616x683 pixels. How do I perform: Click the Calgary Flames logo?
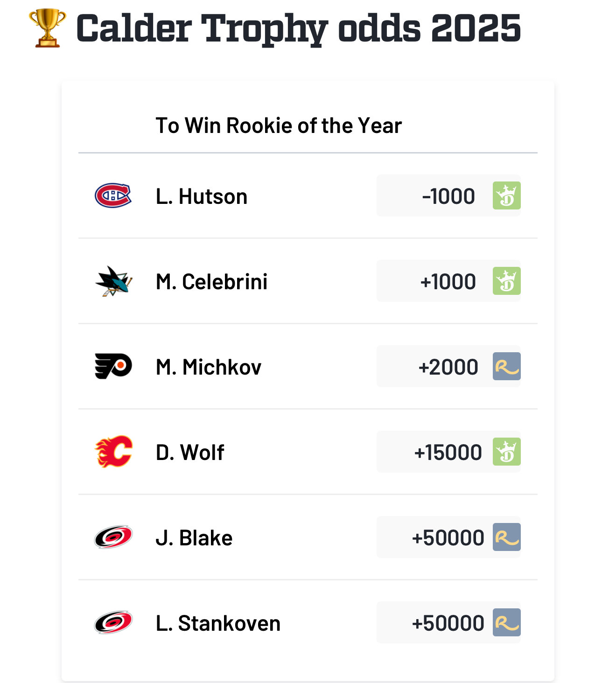point(113,452)
